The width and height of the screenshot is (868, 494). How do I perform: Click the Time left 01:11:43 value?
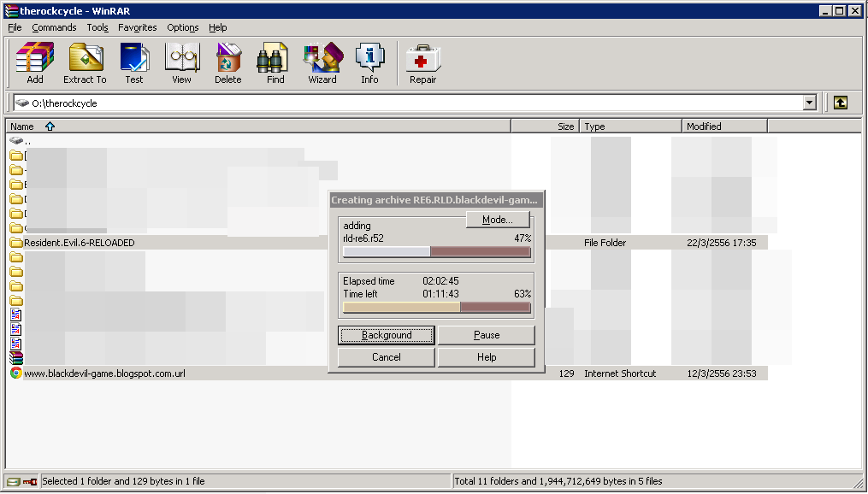(440, 294)
